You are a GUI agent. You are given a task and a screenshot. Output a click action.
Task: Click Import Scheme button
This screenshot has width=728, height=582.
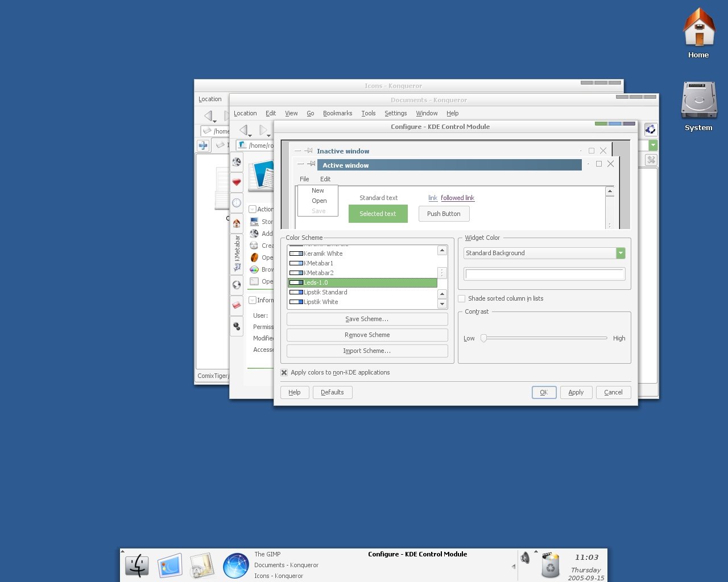[x=367, y=351]
